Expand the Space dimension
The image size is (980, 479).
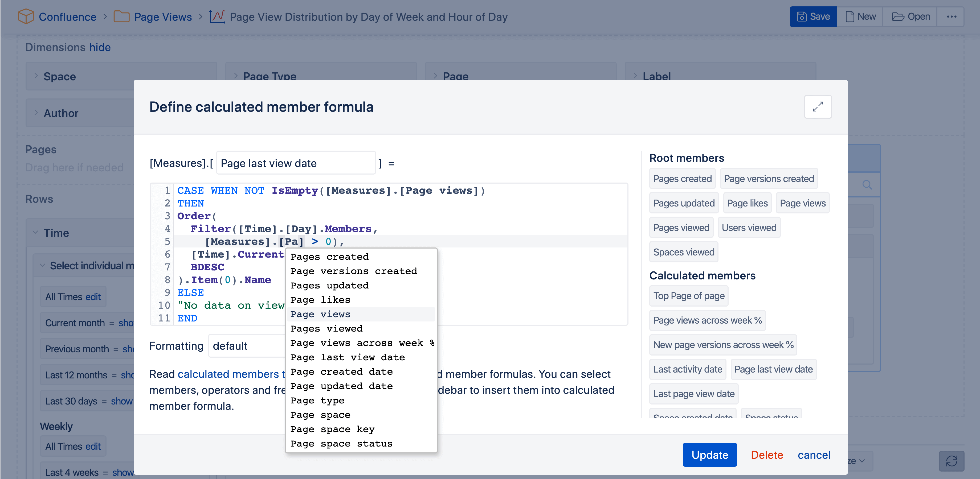36,76
